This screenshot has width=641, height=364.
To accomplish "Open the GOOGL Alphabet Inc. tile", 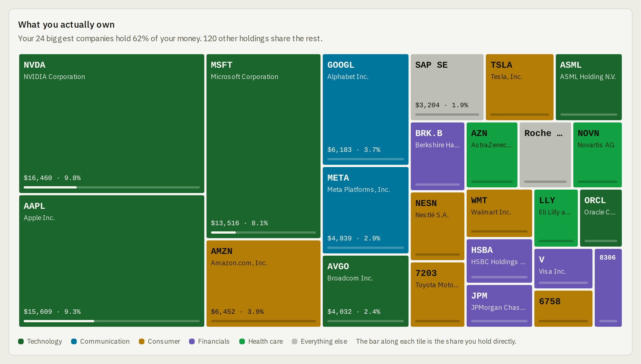I will pyautogui.click(x=366, y=109).
